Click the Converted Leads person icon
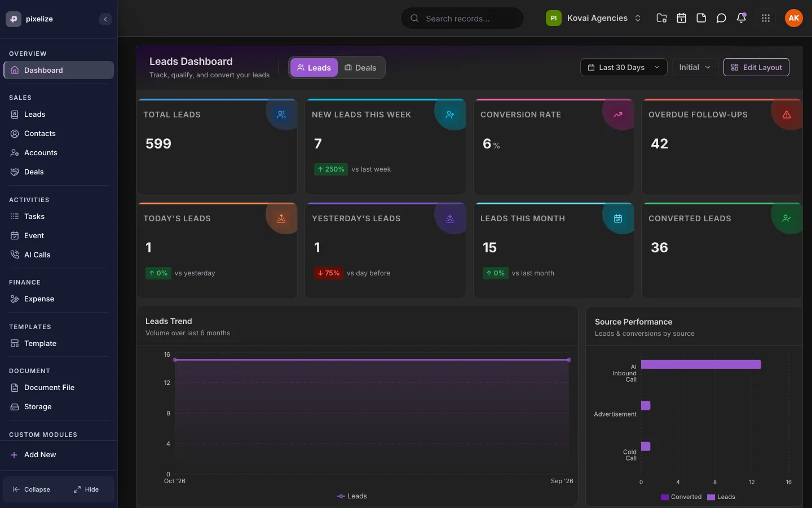The image size is (812, 508). [x=787, y=218]
